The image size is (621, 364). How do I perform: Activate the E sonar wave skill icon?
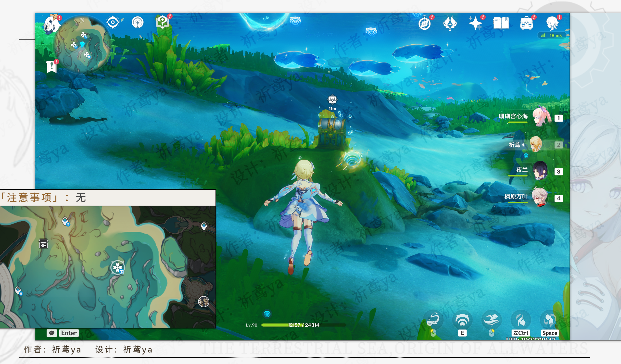coord(462,320)
